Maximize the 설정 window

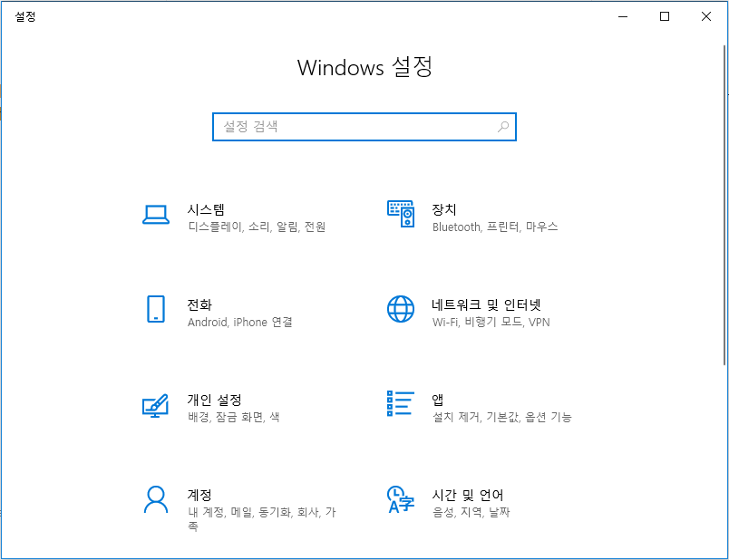click(x=665, y=16)
